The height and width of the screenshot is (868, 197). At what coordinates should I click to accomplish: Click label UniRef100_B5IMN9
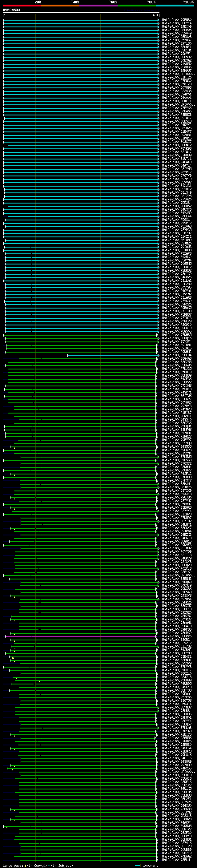pyautogui.click(x=177, y=240)
